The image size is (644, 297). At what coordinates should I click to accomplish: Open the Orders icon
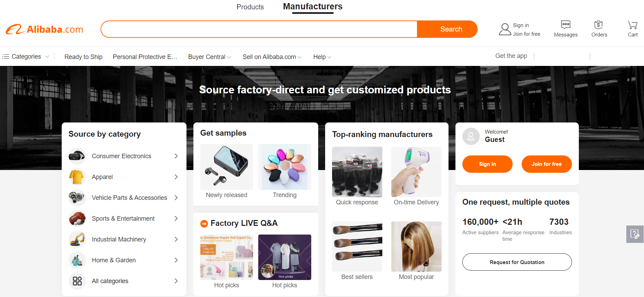[599, 25]
